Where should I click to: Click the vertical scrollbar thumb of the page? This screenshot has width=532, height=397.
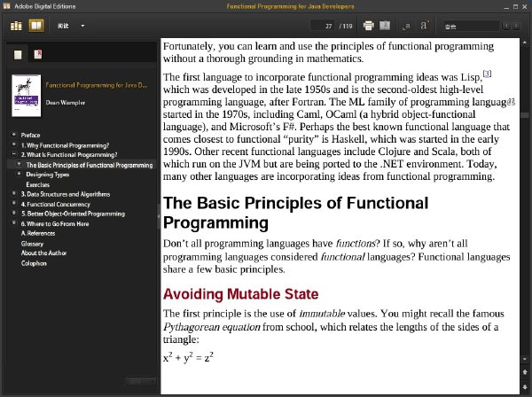[x=525, y=115]
